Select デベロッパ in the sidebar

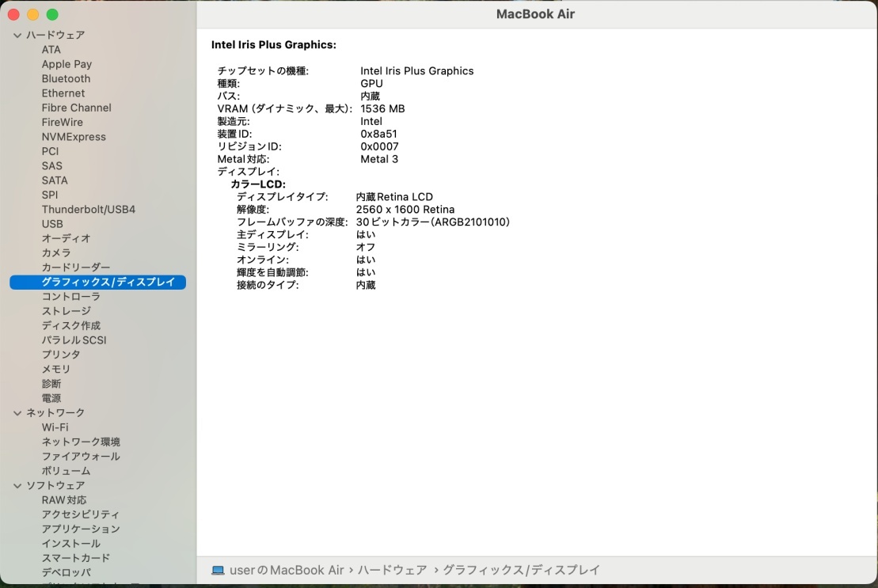[x=66, y=573]
